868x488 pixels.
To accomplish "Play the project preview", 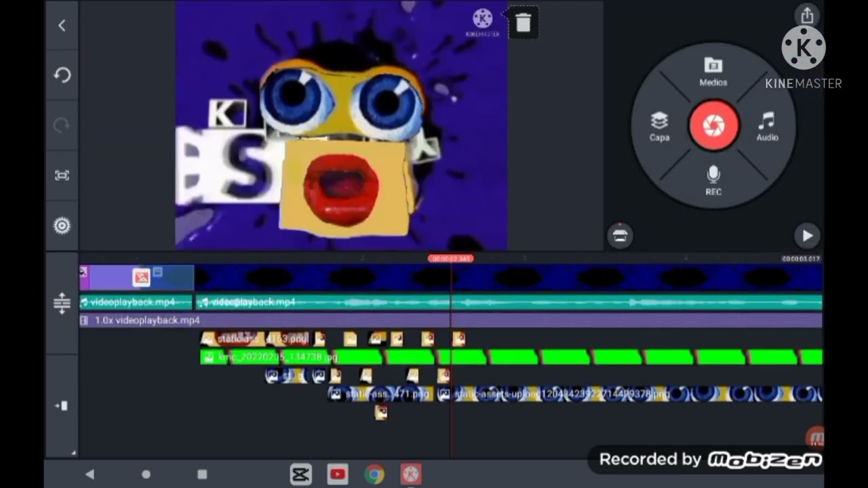I will [807, 235].
